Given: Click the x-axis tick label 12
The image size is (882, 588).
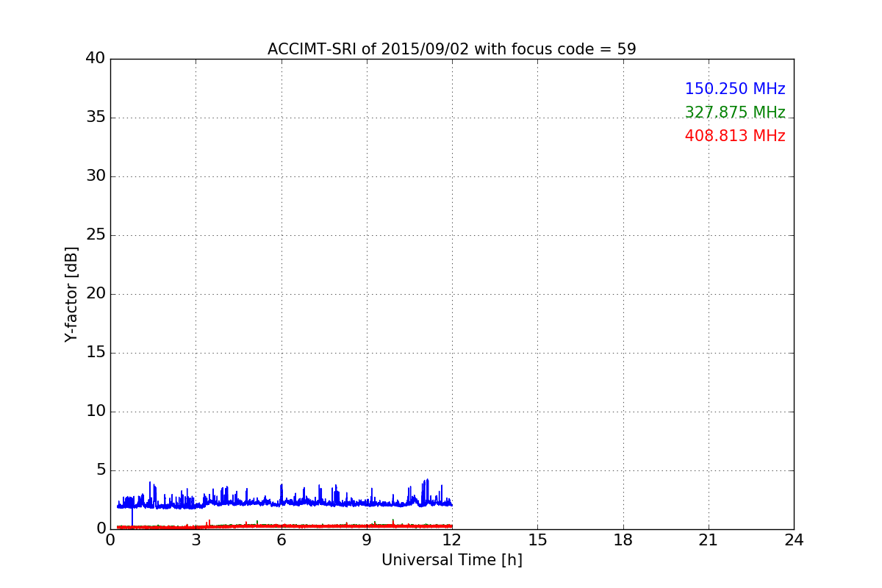Looking at the screenshot, I should click(x=452, y=540).
